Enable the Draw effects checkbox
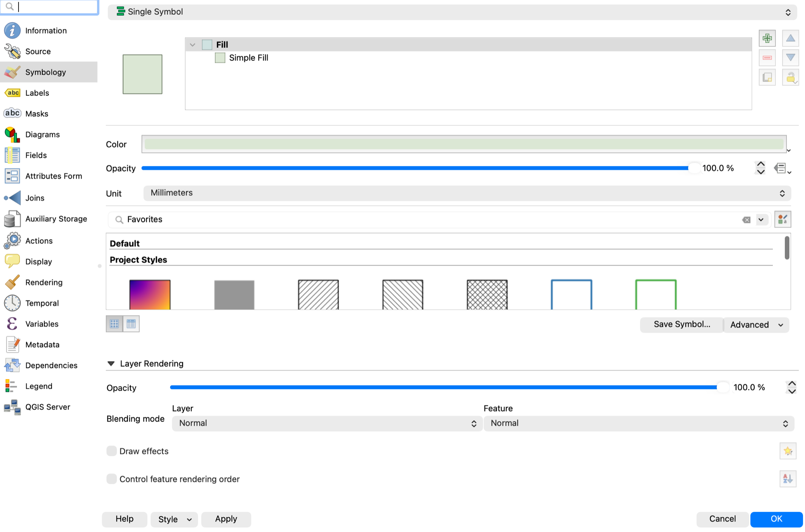 click(111, 451)
